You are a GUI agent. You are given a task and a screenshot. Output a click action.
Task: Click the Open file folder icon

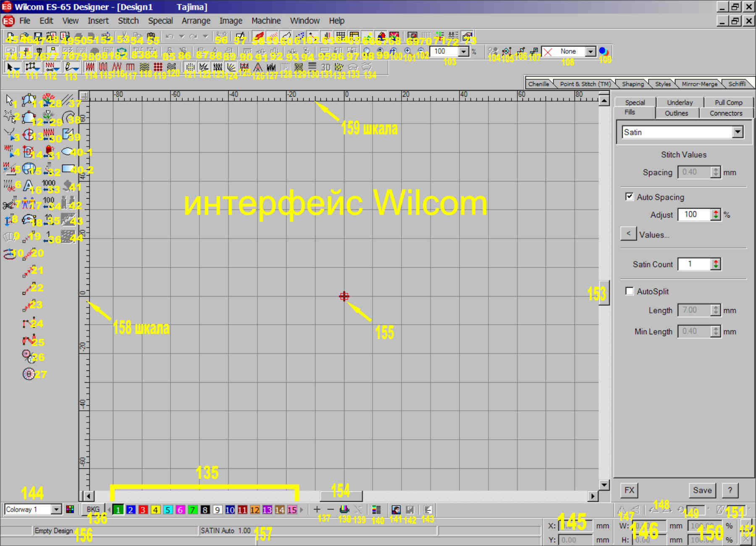click(24, 37)
